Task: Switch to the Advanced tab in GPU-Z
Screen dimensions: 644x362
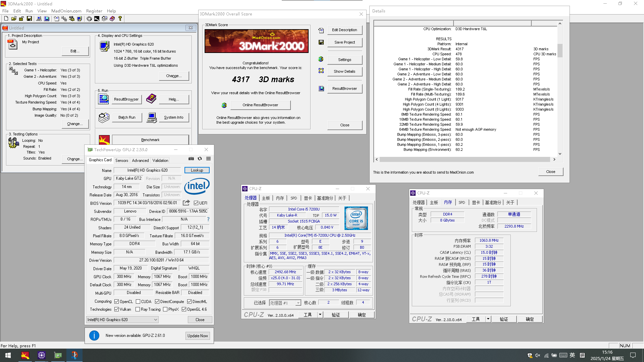Action: (140, 161)
